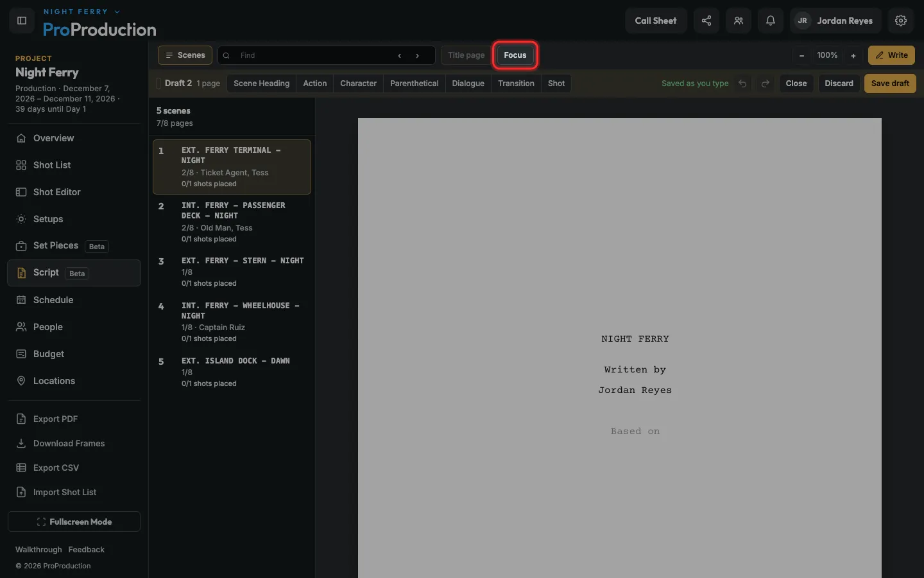Open the Call Sheet
The image size is (924, 578).
click(656, 21)
